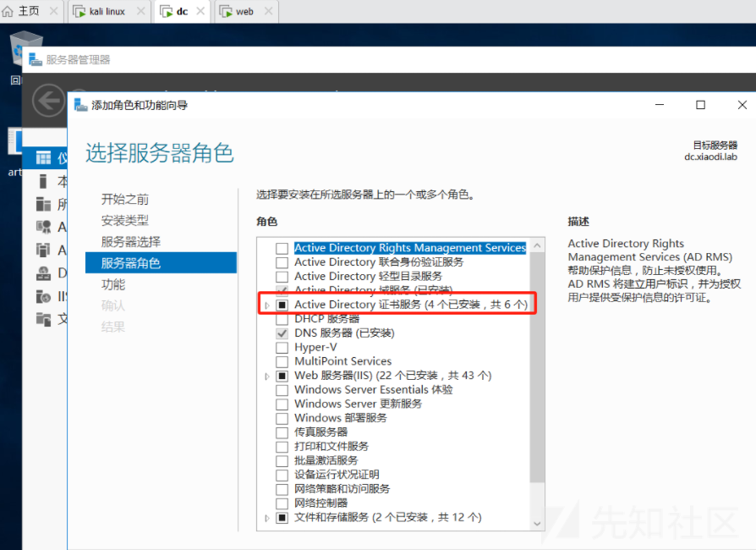Open the 主页 home tab

(x=21, y=11)
